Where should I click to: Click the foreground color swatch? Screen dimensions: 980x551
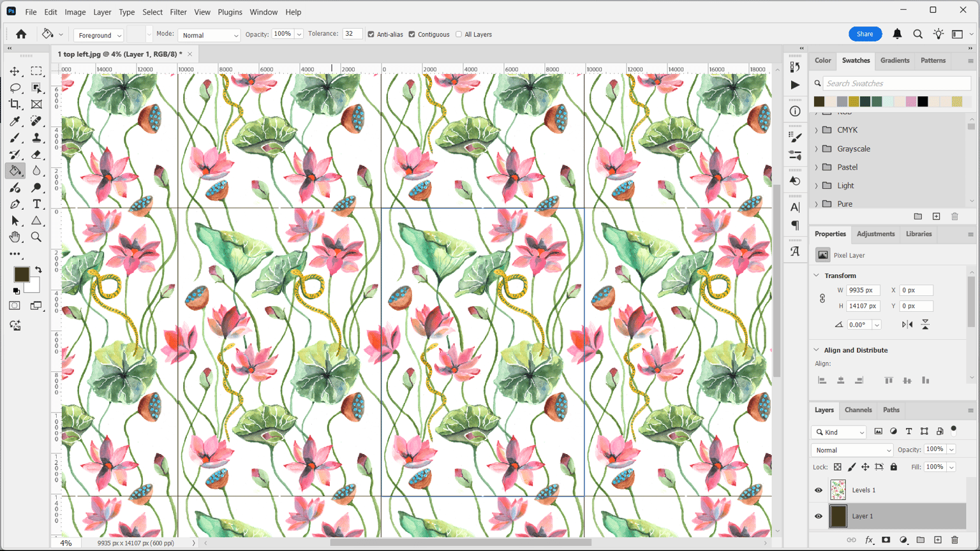tap(21, 274)
